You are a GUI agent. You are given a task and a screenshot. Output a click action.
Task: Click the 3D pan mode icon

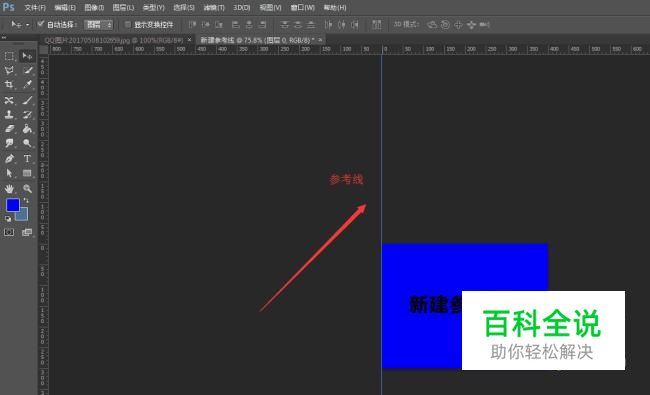pos(458,25)
